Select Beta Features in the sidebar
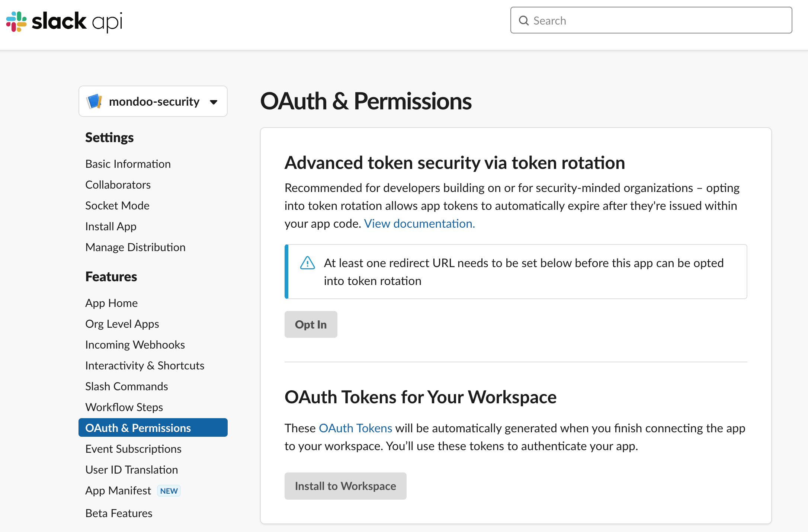This screenshot has width=808, height=532. coord(119,513)
